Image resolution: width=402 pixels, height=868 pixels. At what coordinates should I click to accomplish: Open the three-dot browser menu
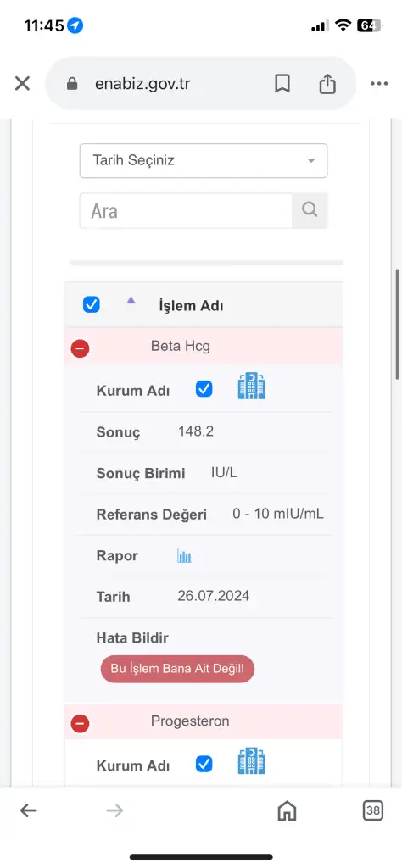point(379,84)
